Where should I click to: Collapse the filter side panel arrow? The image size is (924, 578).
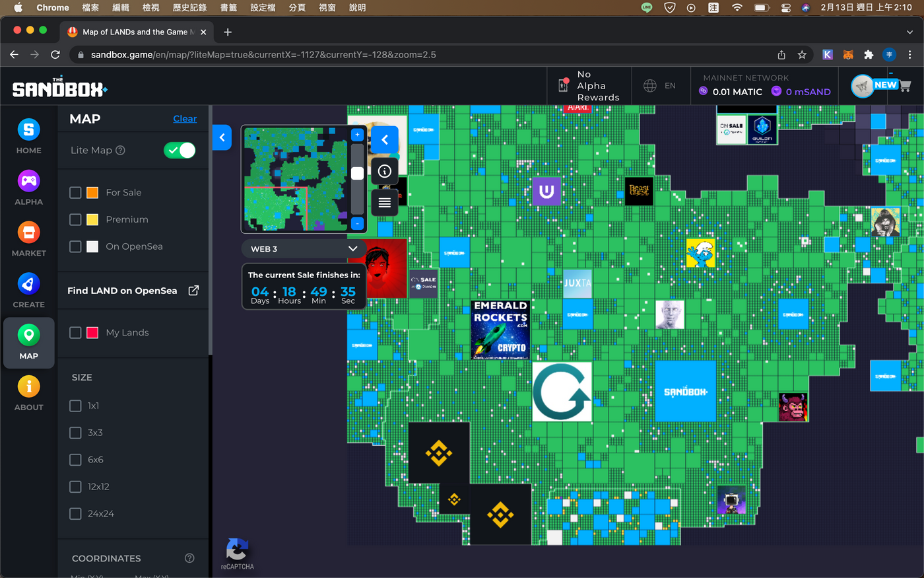(x=222, y=137)
